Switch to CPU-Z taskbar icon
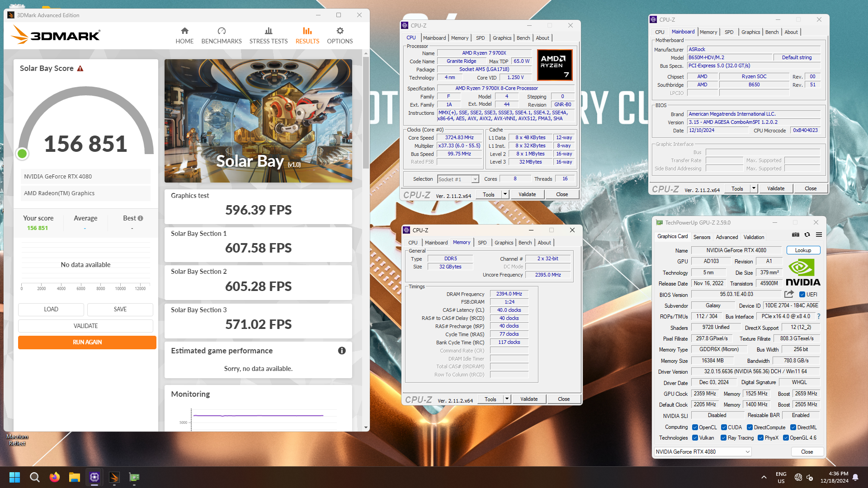 94,477
